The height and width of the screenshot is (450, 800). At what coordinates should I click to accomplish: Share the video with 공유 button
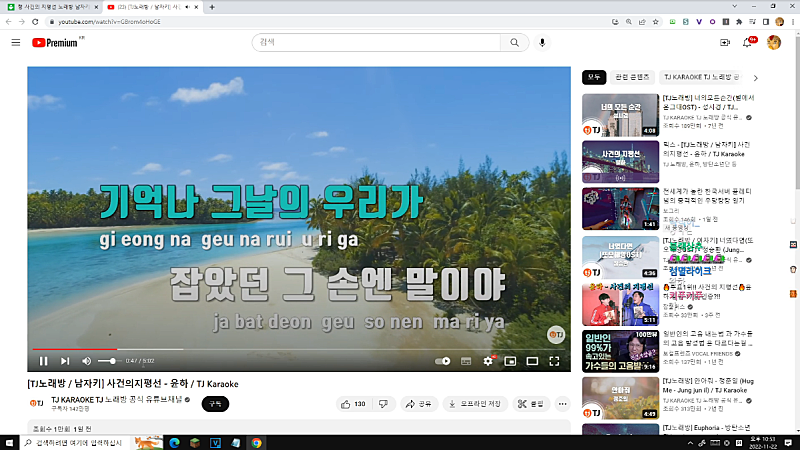point(419,404)
